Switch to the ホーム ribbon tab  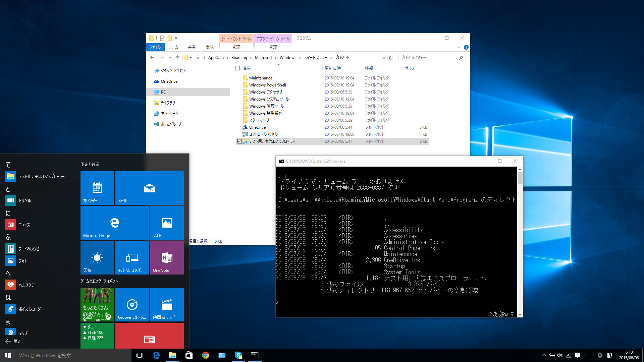pos(174,47)
